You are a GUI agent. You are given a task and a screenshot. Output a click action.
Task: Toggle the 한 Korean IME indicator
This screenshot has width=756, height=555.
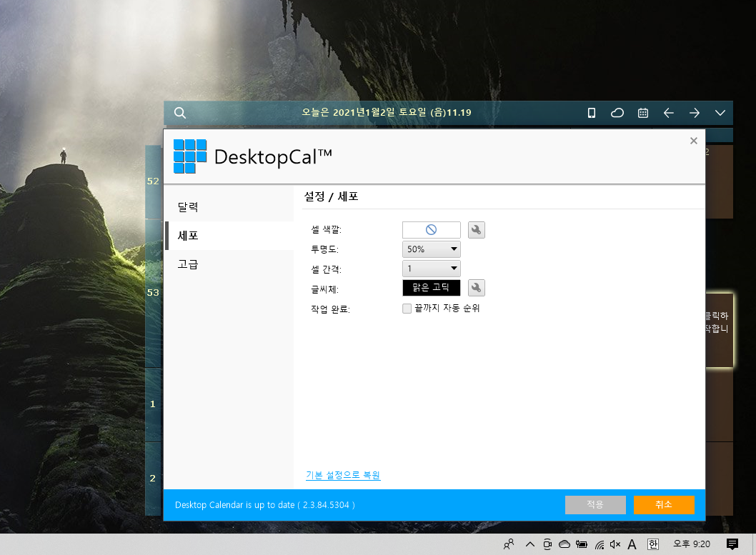[653, 544]
